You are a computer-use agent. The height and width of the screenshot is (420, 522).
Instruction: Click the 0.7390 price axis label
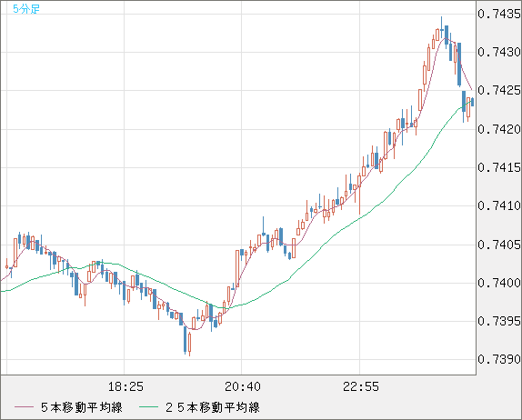(499, 359)
